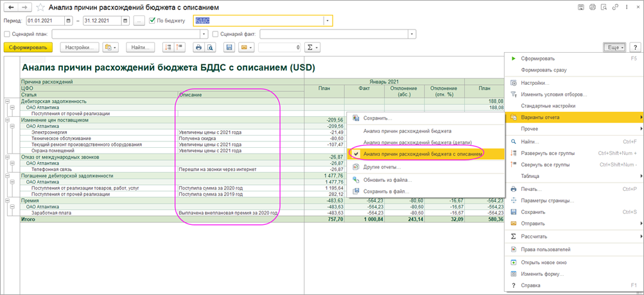Click the Настройки... button
The width and height of the screenshot is (644, 295).
pyautogui.click(x=80, y=48)
